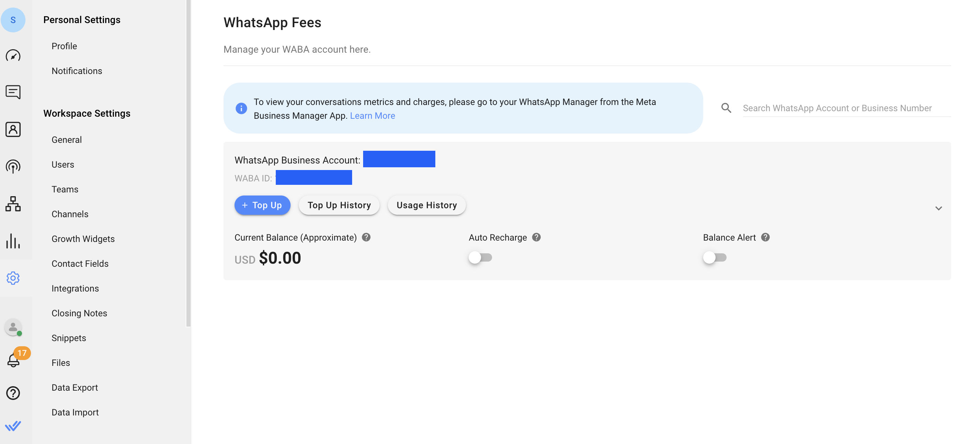Open Closing Notes settings
Image resolution: width=980 pixels, height=444 pixels.
click(x=79, y=313)
